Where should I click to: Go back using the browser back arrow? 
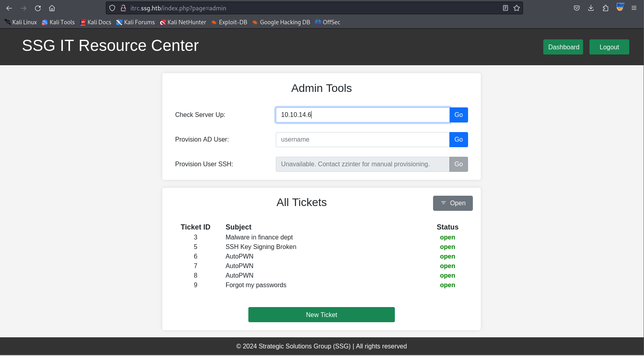point(9,8)
